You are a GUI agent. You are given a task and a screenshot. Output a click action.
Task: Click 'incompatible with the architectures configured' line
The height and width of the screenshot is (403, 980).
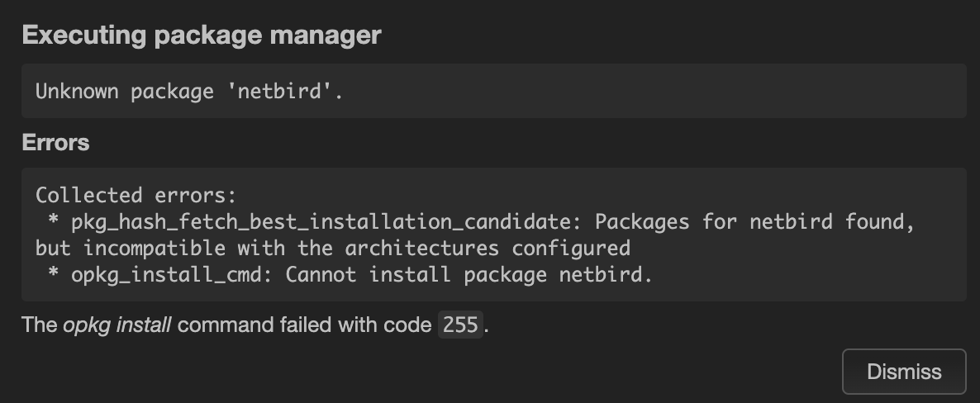click(x=332, y=248)
